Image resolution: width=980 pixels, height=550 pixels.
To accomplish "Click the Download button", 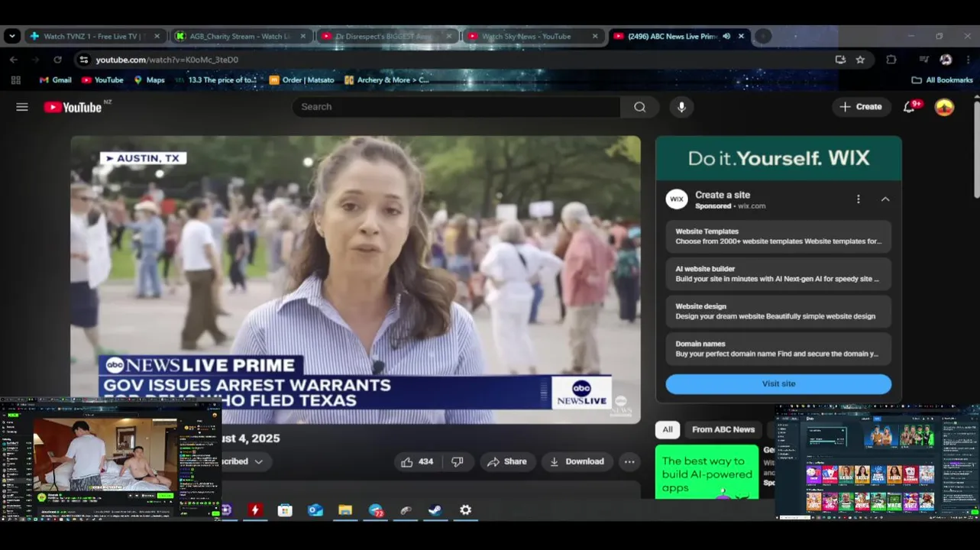I will tap(577, 461).
